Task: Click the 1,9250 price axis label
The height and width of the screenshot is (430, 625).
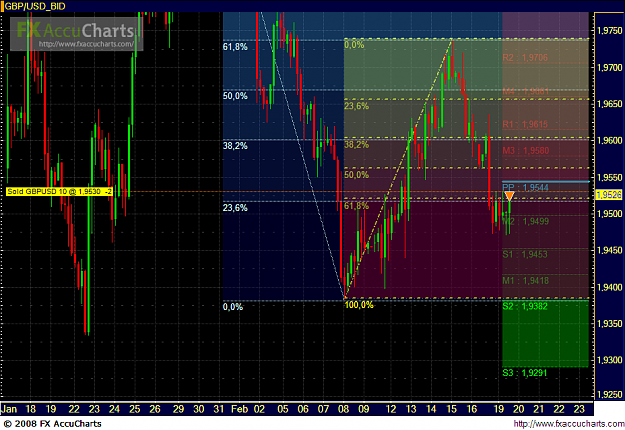Action: coord(610,395)
